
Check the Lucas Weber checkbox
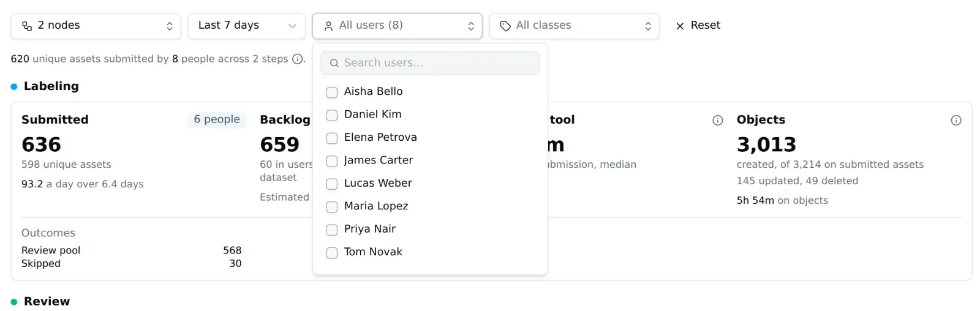click(332, 184)
